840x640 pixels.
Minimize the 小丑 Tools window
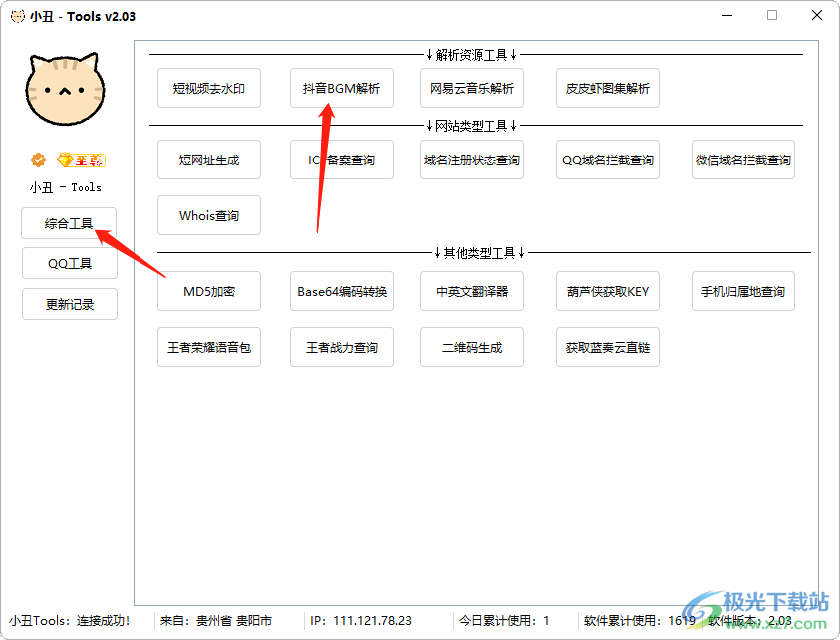727,16
